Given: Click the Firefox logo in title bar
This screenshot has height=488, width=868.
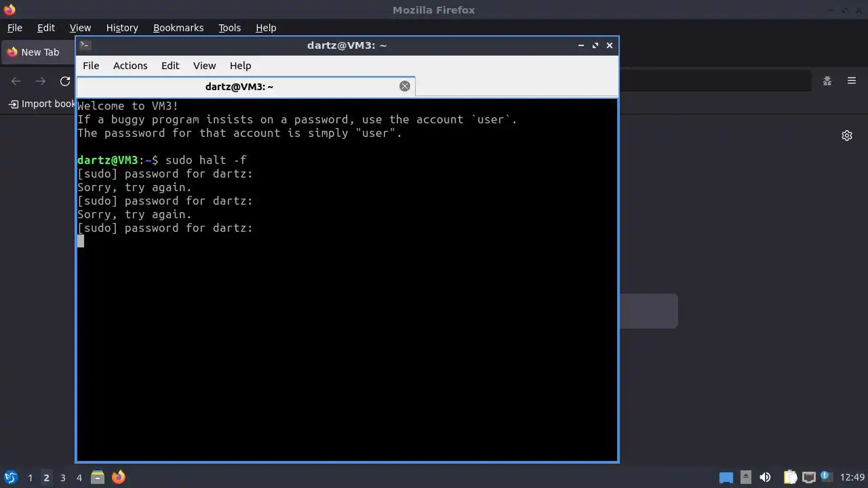Looking at the screenshot, I should pyautogui.click(x=9, y=9).
